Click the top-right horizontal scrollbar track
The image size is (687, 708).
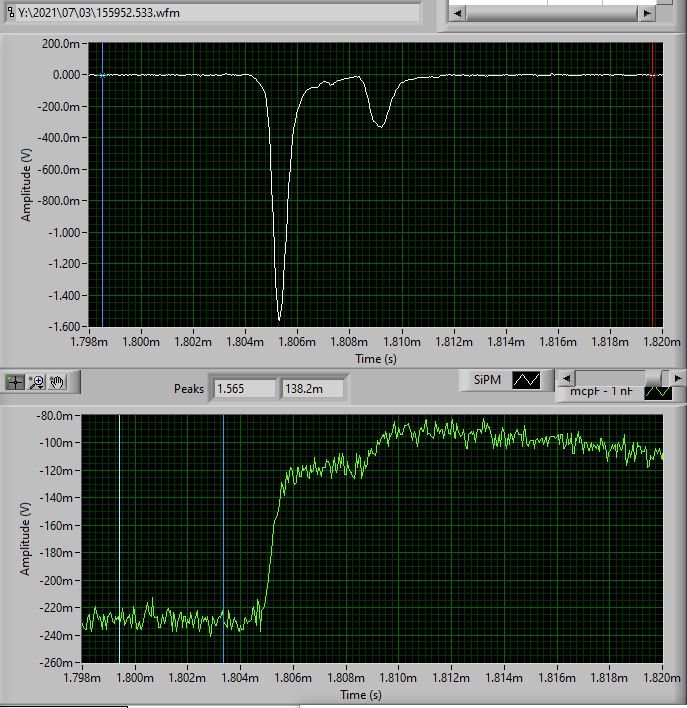pyautogui.click(x=551, y=13)
